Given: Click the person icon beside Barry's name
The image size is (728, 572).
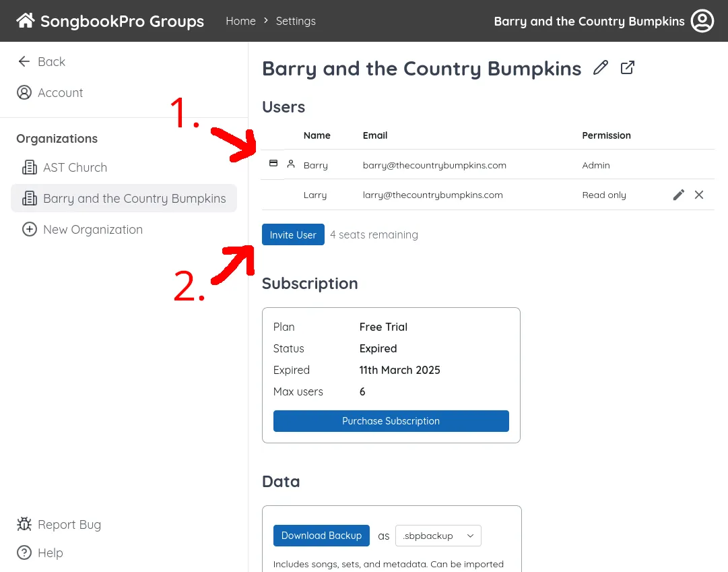Looking at the screenshot, I should [x=292, y=164].
